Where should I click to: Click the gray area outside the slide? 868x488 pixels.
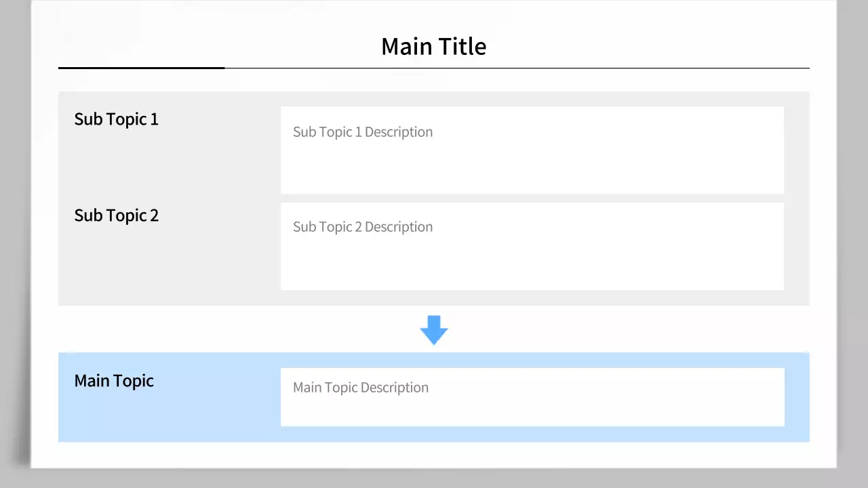[14, 271]
